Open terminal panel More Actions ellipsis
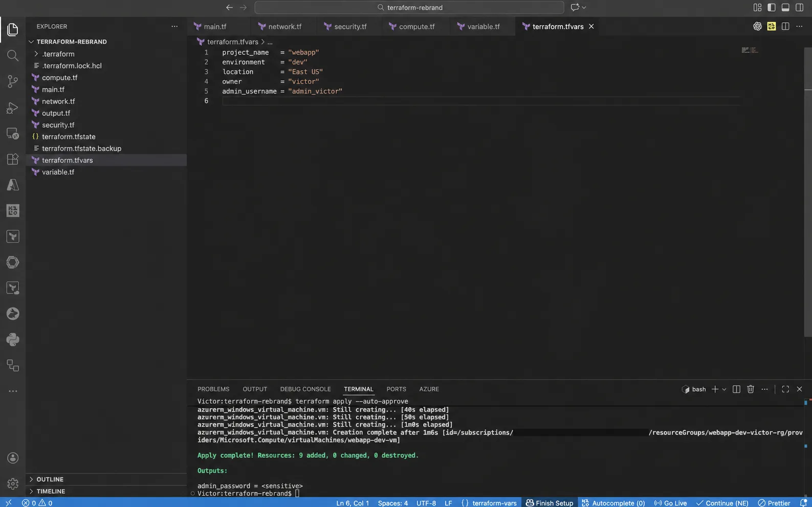The height and width of the screenshot is (507, 812). pos(764,389)
